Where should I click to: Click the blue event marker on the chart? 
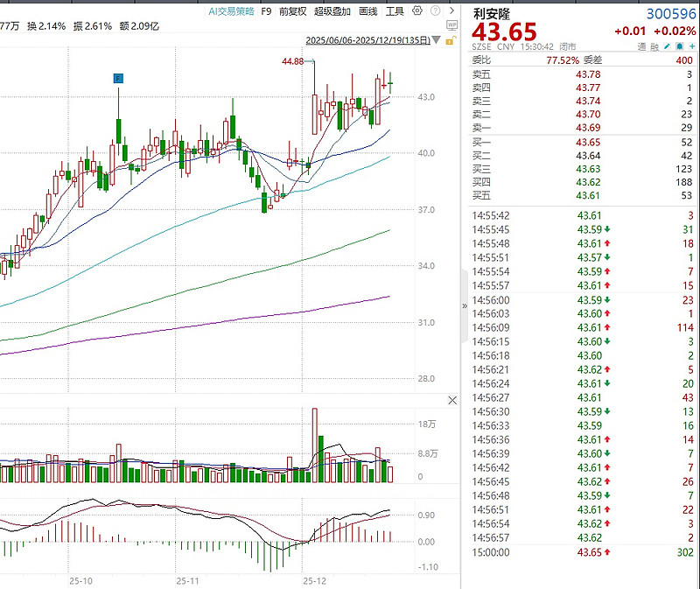pos(118,79)
